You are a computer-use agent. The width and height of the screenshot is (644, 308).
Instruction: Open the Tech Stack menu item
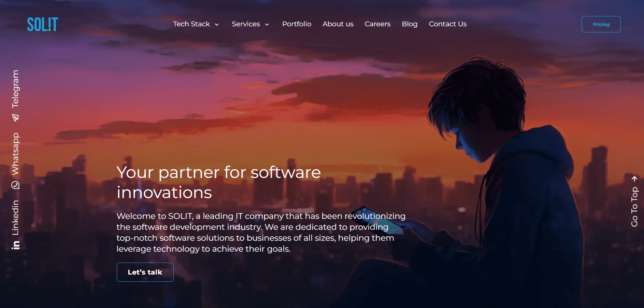point(191,24)
